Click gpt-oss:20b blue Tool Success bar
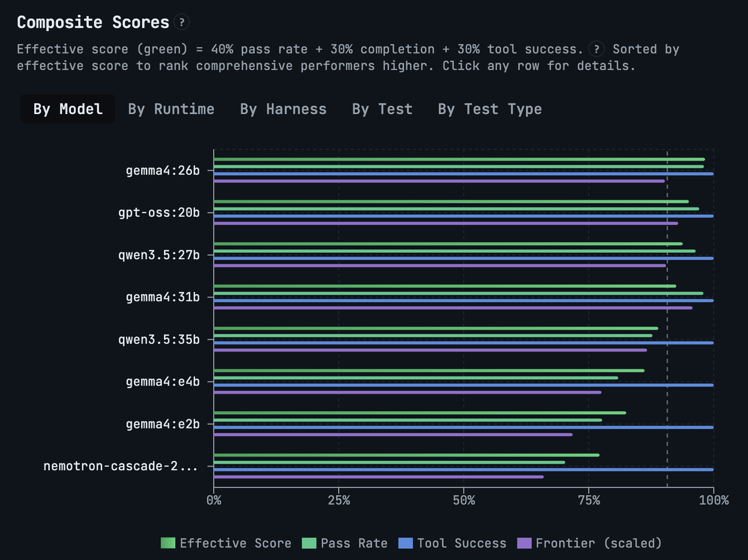Image resolution: width=748 pixels, height=560 pixels. click(464, 216)
